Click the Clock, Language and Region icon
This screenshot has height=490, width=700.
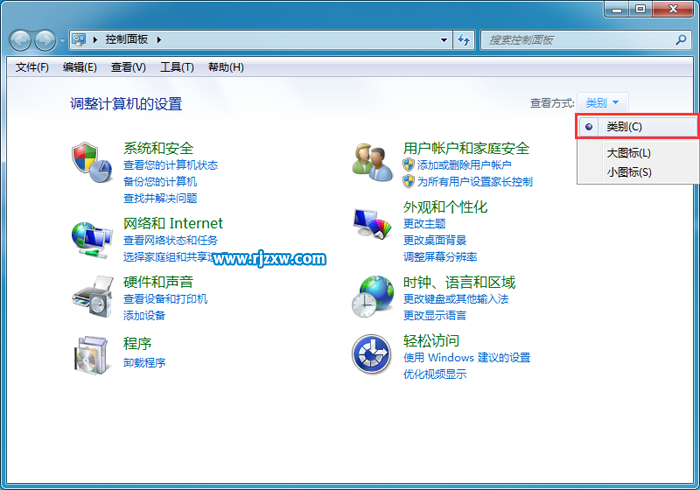373,296
